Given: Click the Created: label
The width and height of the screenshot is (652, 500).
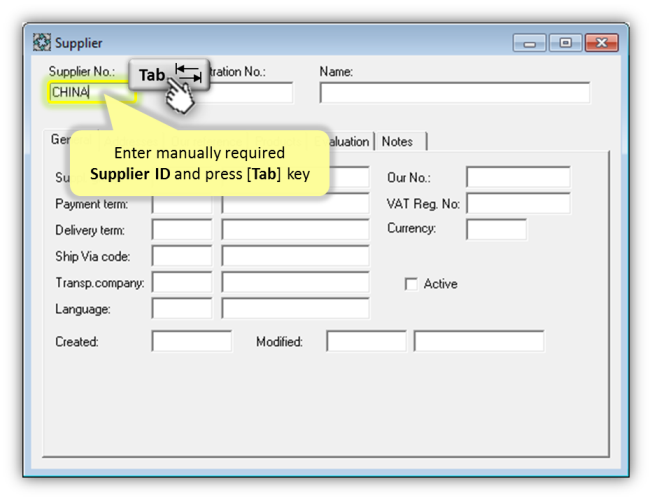Looking at the screenshot, I should 77,342.
